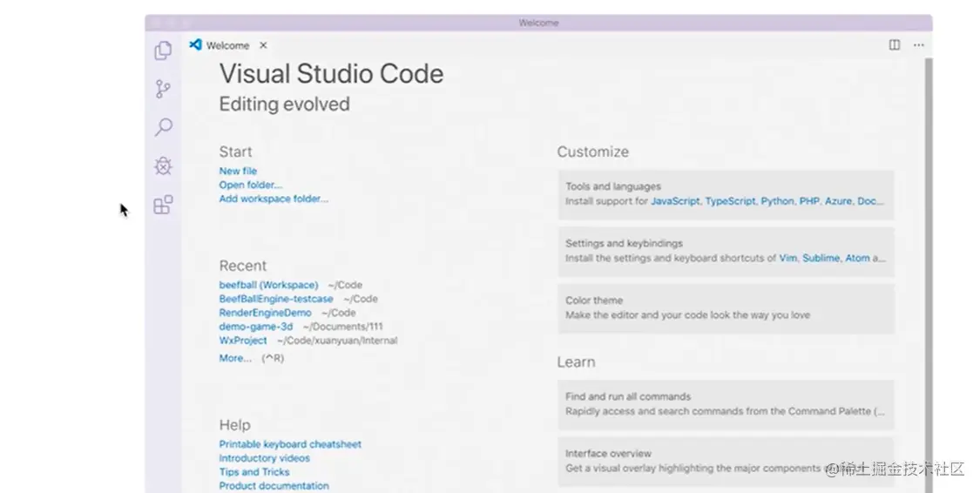Install Sublime keybindings link
This screenshot has width=980, height=493.
pyautogui.click(x=821, y=258)
